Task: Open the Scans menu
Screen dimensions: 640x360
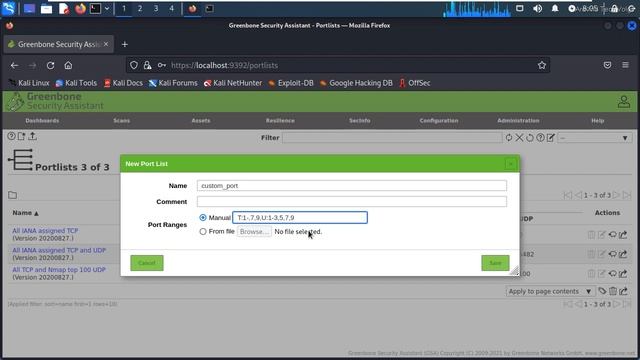Action: point(122,121)
